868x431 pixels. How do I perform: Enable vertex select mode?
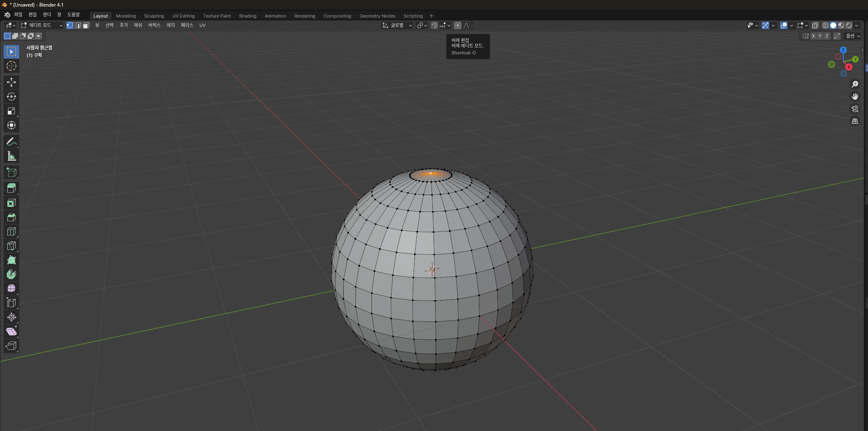click(70, 25)
